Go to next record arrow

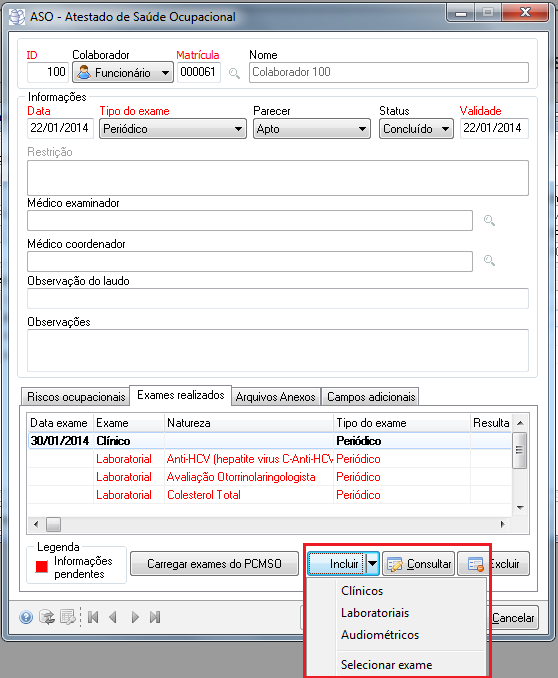coord(135,617)
